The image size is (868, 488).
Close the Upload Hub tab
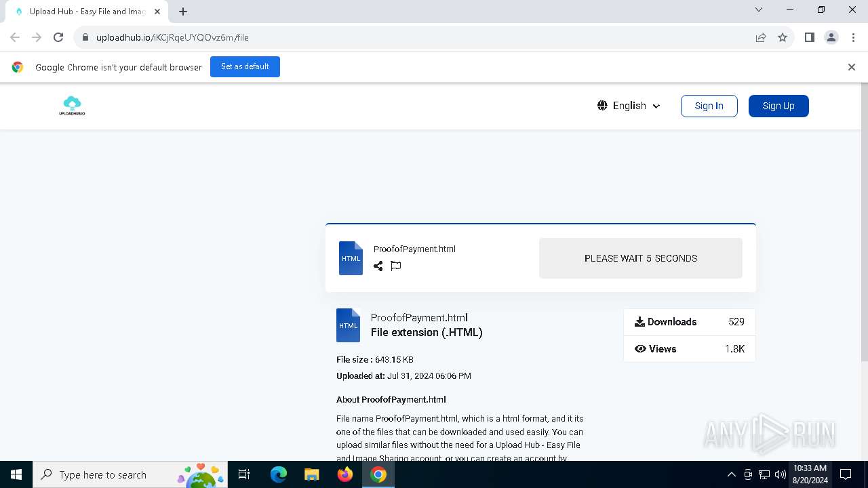[x=157, y=12]
